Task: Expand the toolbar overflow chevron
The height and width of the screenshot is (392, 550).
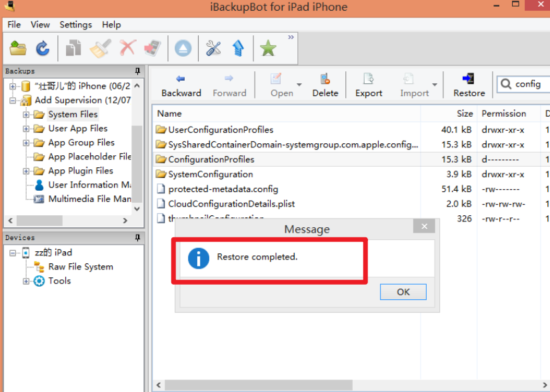Action: [x=291, y=37]
